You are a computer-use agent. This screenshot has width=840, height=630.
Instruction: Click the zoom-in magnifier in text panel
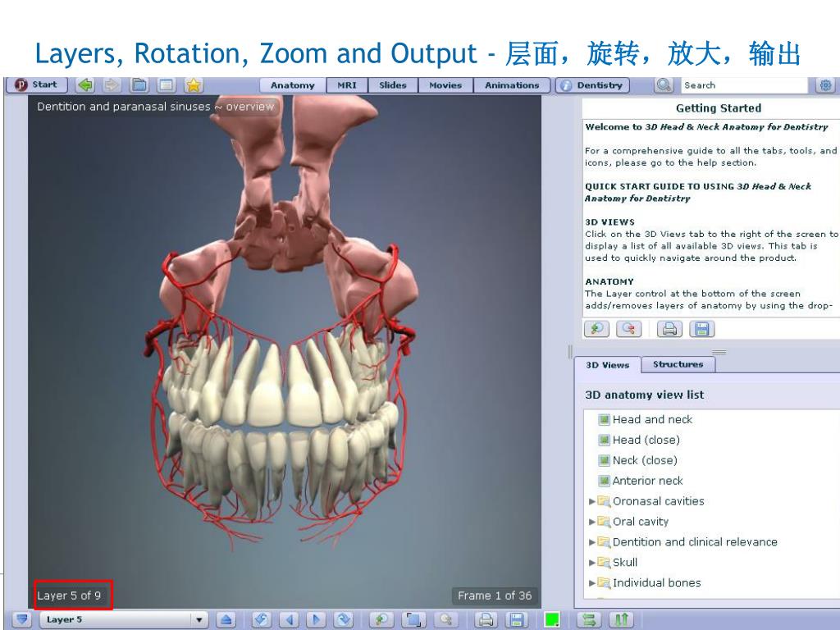596,329
